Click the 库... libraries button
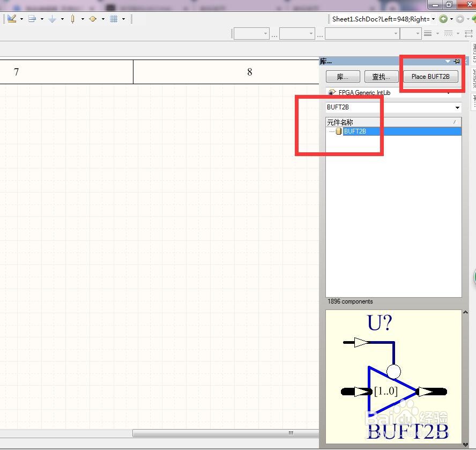 (x=343, y=77)
